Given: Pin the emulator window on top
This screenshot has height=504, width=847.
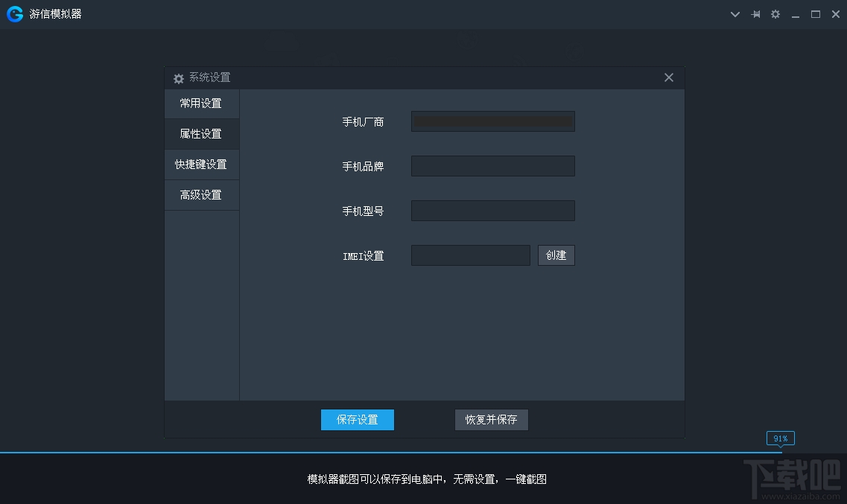Looking at the screenshot, I should click(x=755, y=13).
